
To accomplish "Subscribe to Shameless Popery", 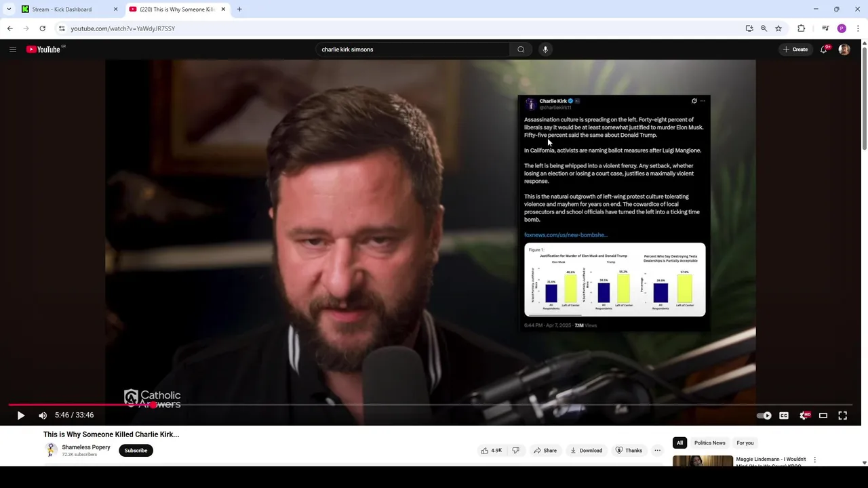I will pyautogui.click(x=136, y=451).
